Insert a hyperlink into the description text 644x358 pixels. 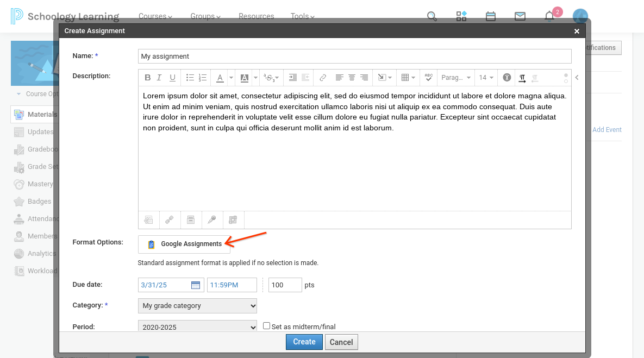click(323, 77)
